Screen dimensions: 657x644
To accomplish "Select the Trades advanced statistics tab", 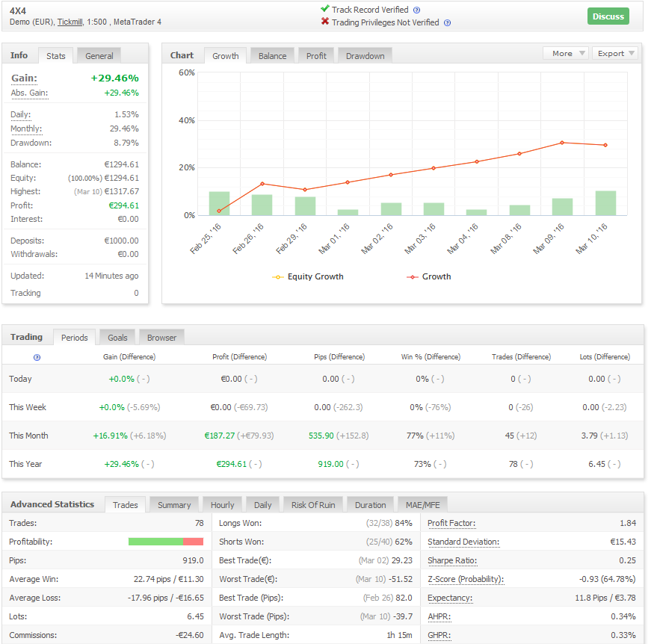I will point(126,505).
